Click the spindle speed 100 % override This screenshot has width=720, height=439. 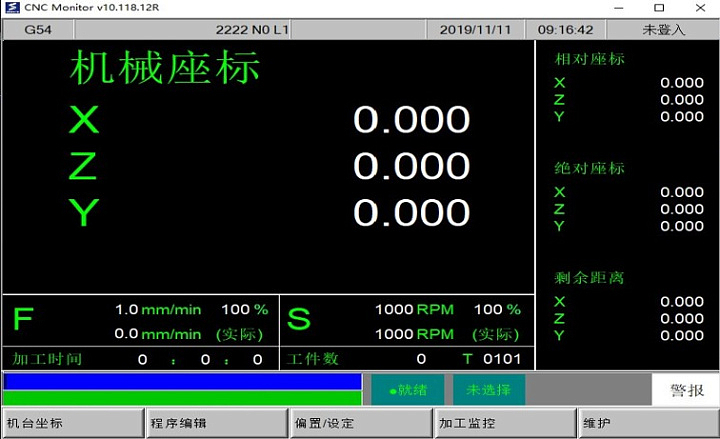(497, 310)
